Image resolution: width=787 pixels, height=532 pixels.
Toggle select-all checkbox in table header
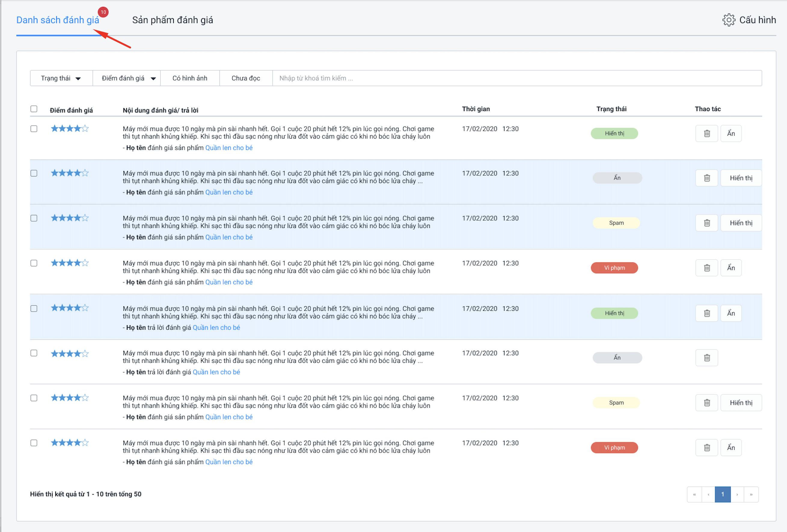tap(34, 109)
